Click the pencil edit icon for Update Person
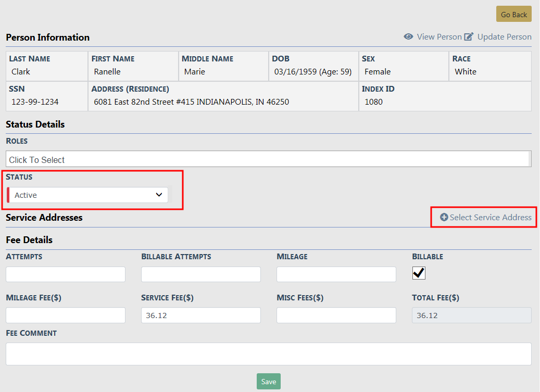 tap(469, 36)
